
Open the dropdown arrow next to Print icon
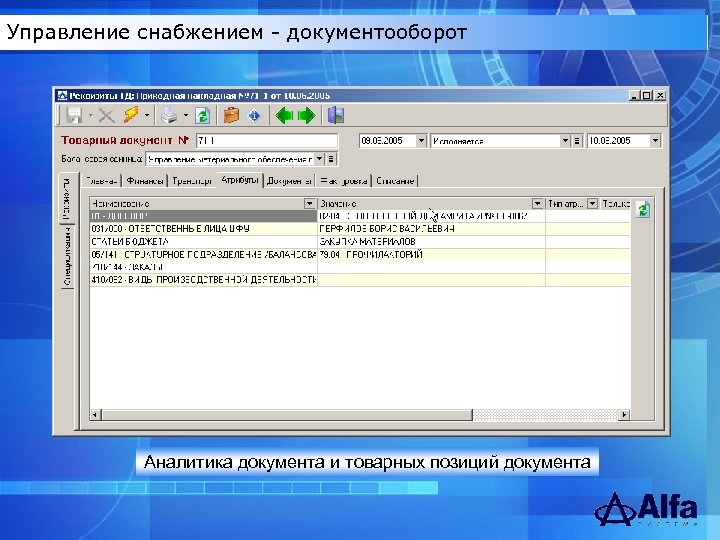coord(186,115)
